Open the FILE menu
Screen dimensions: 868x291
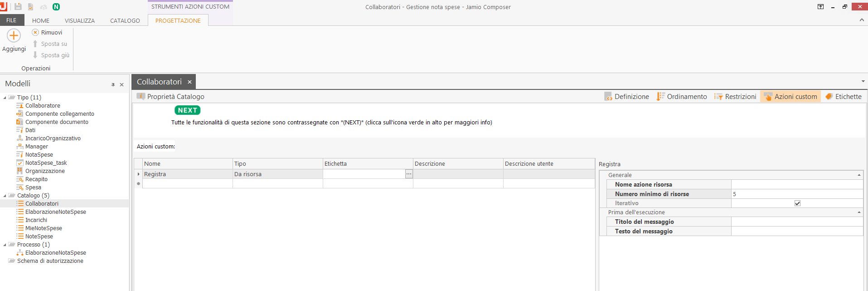click(x=11, y=20)
